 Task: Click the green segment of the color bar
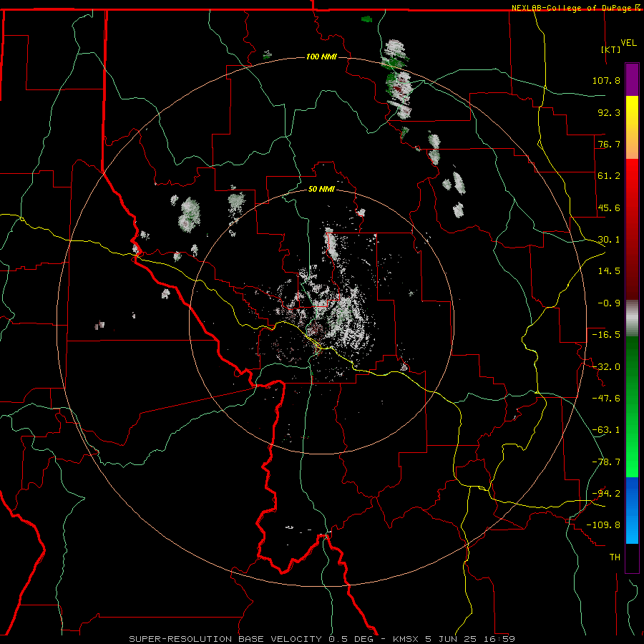[x=632, y=406]
